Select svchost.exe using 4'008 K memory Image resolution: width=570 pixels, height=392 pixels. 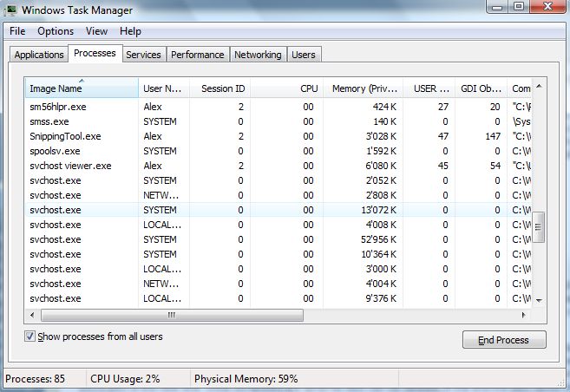pyautogui.click(x=278, y=225)
